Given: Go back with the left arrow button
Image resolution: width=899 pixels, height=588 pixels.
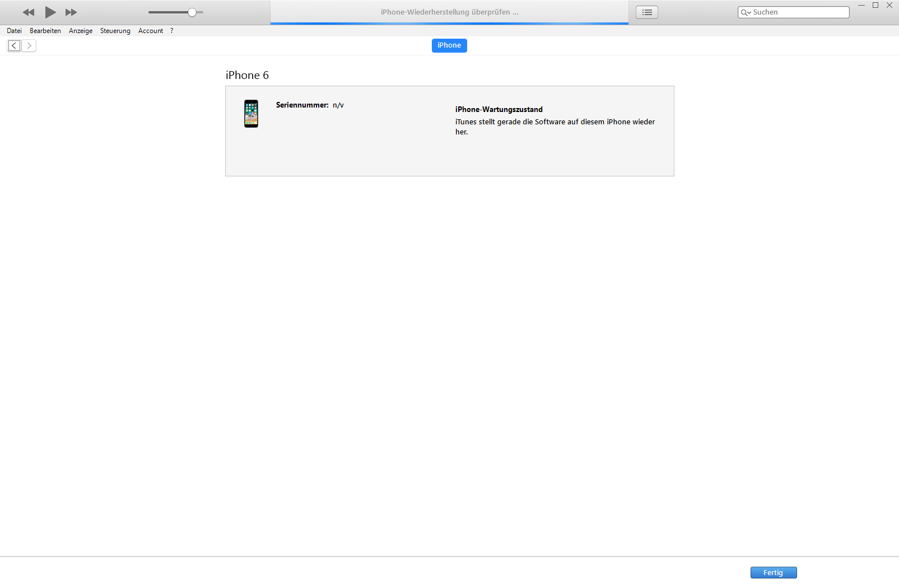Looking at the screenshot, I should 15,46.
